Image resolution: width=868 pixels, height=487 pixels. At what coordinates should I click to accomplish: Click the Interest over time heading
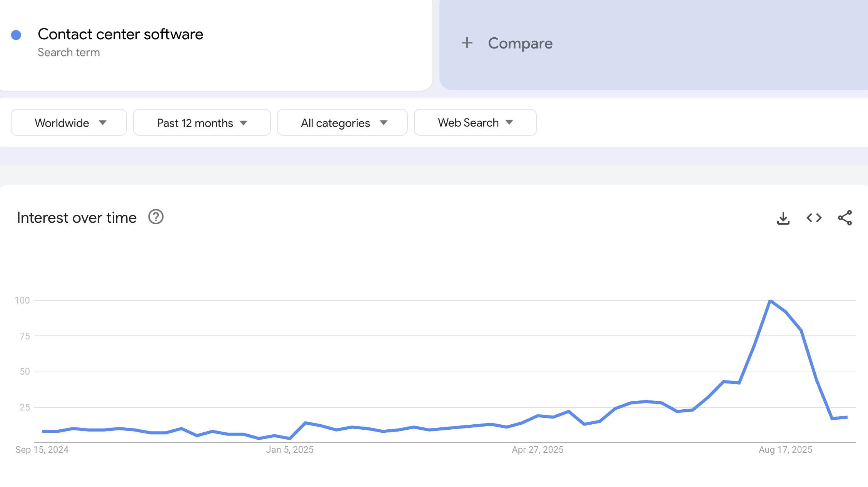pyautogui.click(x=77, y=217)
